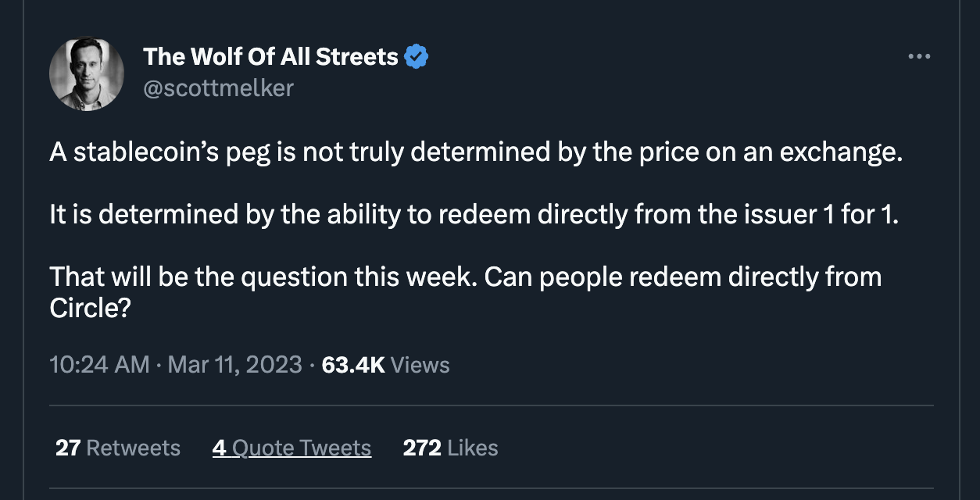The height and width of the screenshot is (500, 980).
Task: Open the author's profile picture
Action: [87, 74]
